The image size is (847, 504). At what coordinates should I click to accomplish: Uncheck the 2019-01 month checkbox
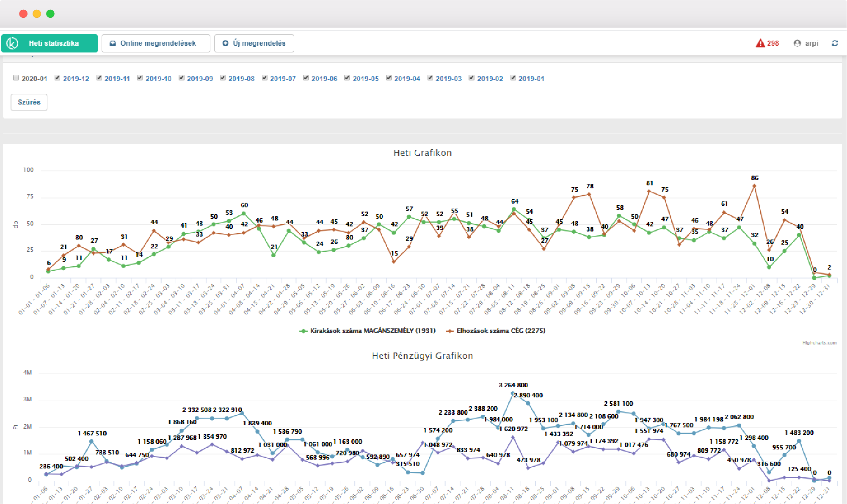[x=513, y=78]
